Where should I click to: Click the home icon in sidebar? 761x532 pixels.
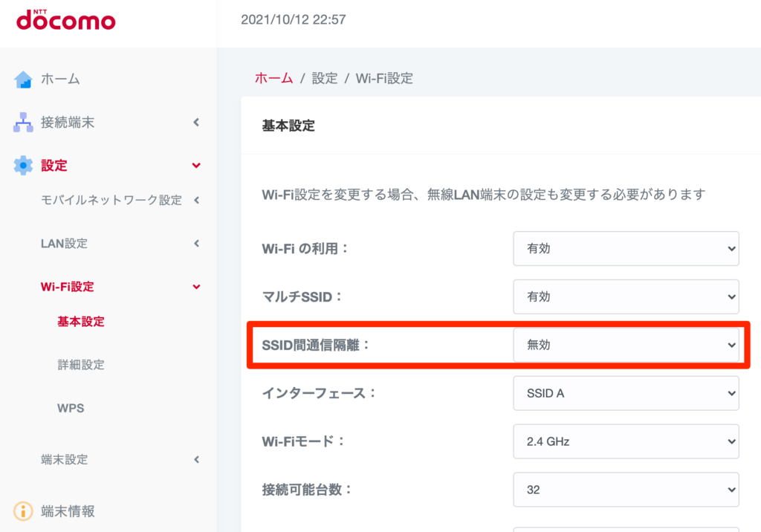pos(24,80)
